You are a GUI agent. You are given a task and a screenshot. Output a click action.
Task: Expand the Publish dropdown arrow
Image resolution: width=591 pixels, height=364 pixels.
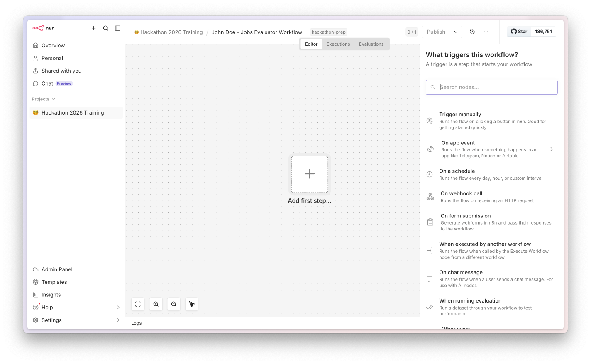[456, 32]
